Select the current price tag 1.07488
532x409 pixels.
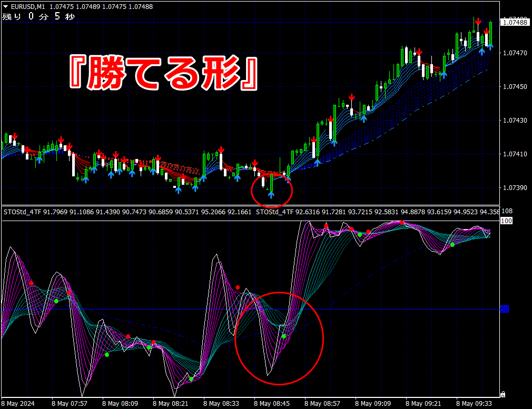[515, 23]
